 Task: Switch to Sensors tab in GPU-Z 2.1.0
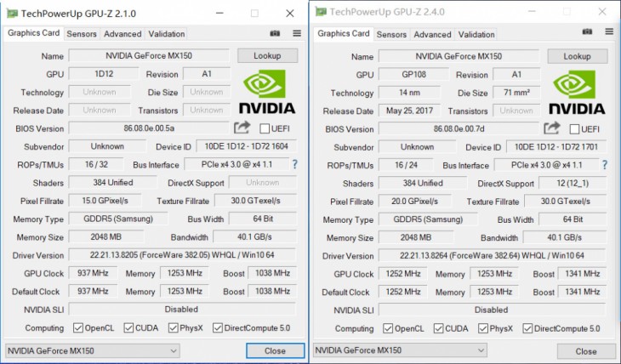[x=82, y=34]
